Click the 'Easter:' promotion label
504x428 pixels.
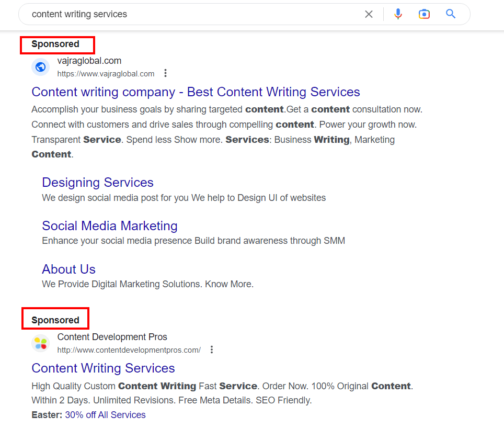pos(47,415)
